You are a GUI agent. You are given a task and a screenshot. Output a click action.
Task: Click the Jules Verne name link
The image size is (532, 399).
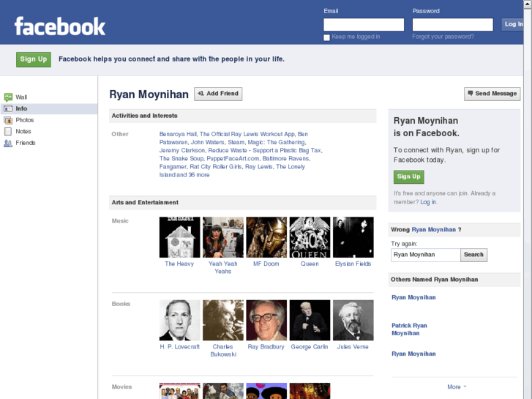point(353,347)
